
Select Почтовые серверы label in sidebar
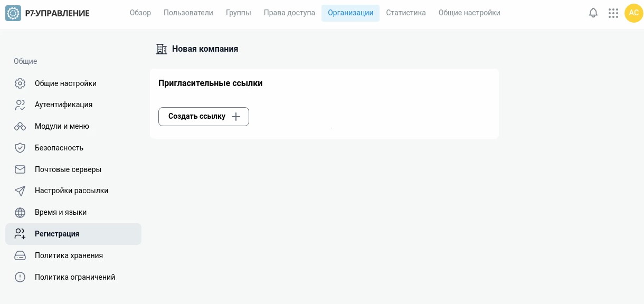pos(68,169)
